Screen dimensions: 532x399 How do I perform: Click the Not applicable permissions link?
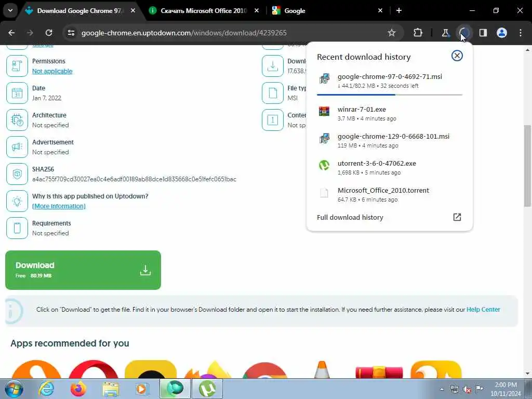click(52, 71)
